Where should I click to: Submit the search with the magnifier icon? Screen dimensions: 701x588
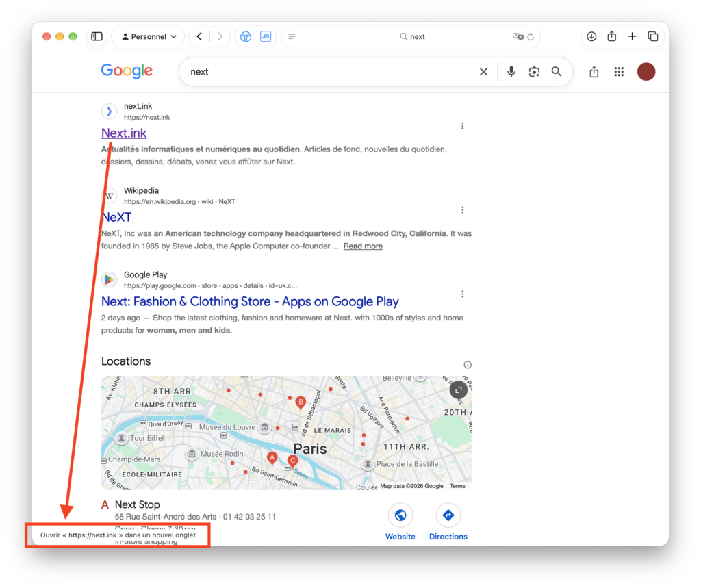[x=556, y=72]
